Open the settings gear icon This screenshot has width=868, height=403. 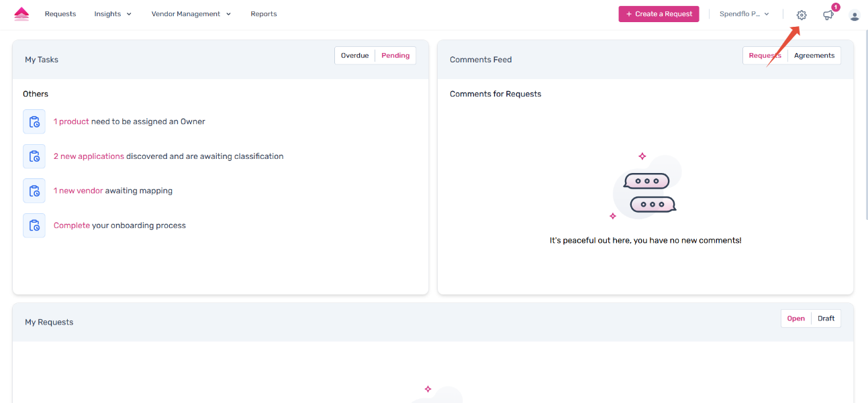pyautogui.click(x=802, y=15)
